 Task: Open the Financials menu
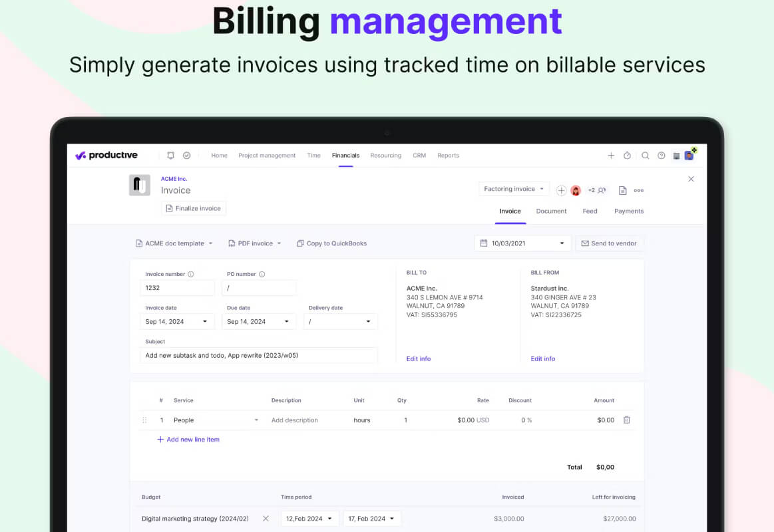(x=345, y=156)
